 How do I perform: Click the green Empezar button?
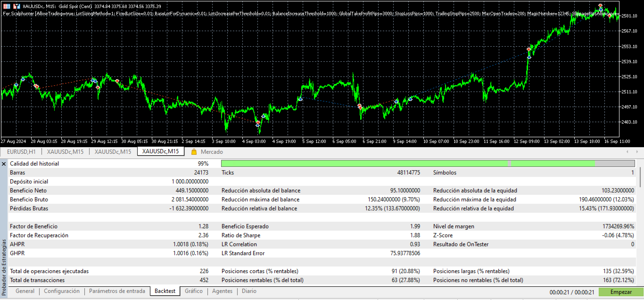point(621,292)
